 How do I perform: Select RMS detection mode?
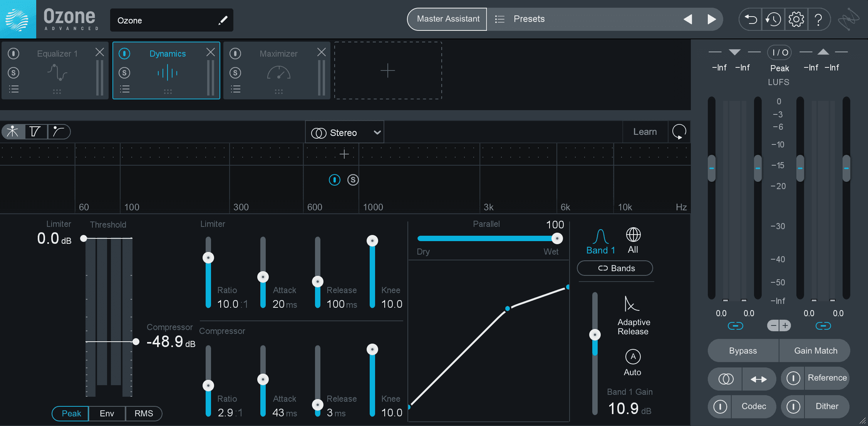[144, 413]
